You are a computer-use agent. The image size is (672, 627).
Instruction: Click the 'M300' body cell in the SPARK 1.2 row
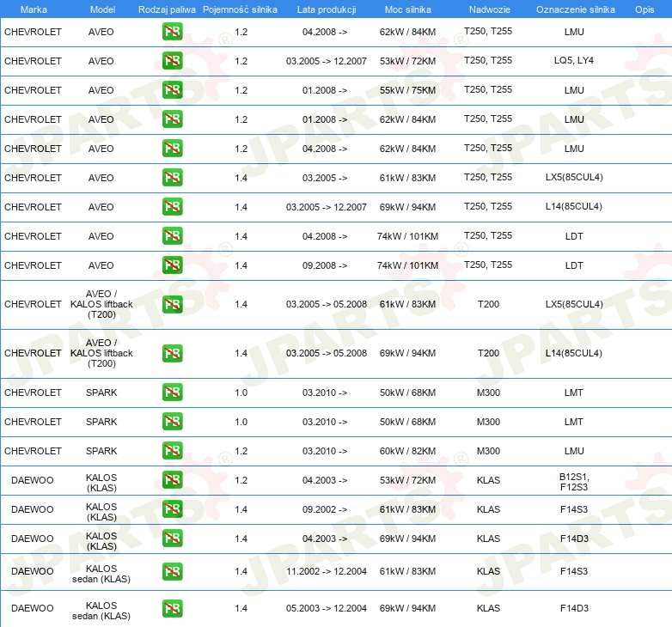click(x=489, y=451)
